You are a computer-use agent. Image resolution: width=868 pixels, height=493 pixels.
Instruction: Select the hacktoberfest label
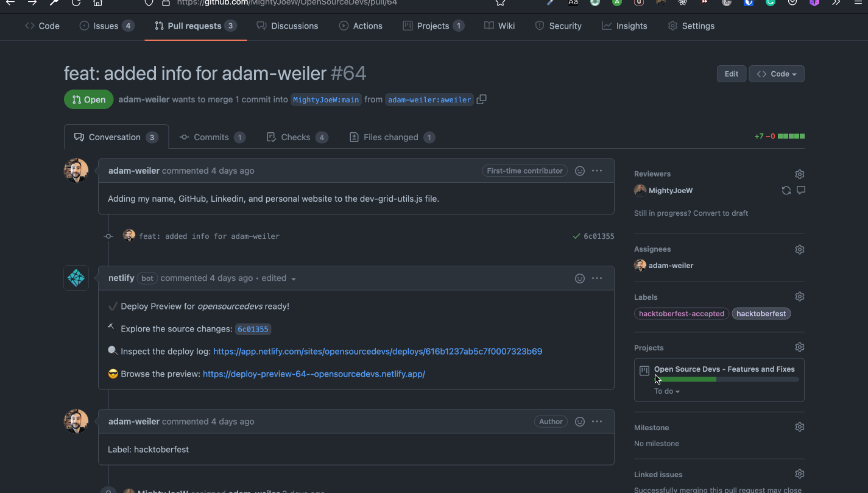[761, 314]
